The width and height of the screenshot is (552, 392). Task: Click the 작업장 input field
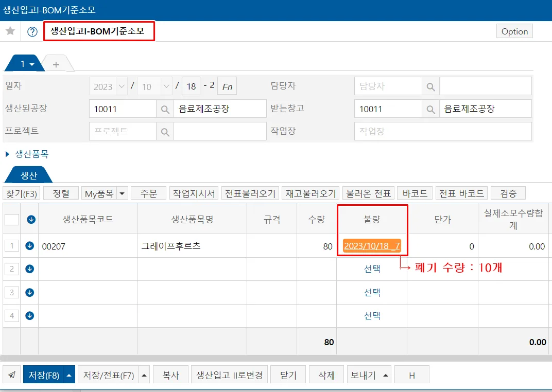[443, 132]
